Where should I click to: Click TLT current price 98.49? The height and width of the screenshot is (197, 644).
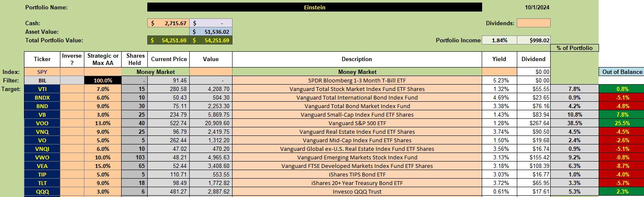pos(168,183)
